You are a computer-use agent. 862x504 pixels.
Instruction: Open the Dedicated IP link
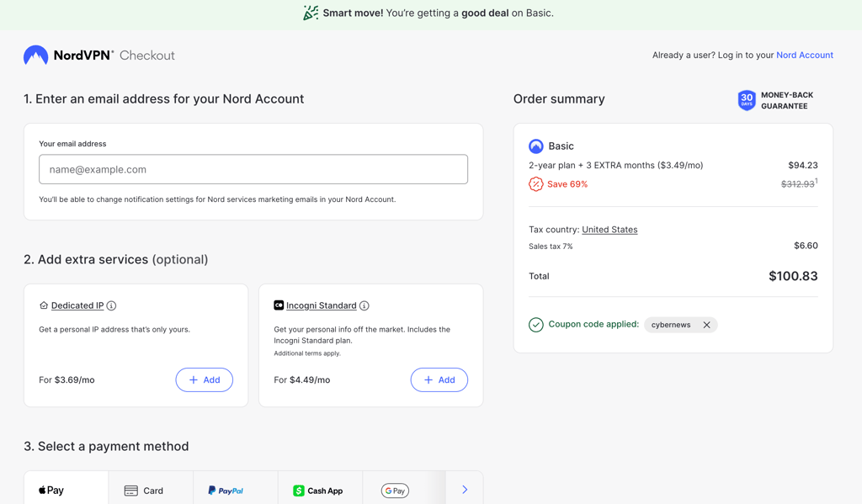tap(77, 305)
